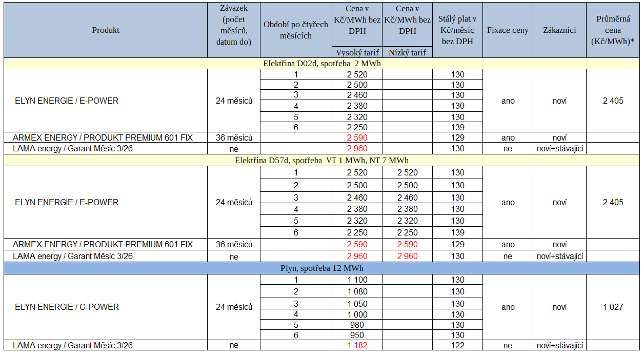This screenshot has width=644, height=355.
Task: Select the red 1 182 price cell
Action: pyautogui.click(x=357, y=345)
